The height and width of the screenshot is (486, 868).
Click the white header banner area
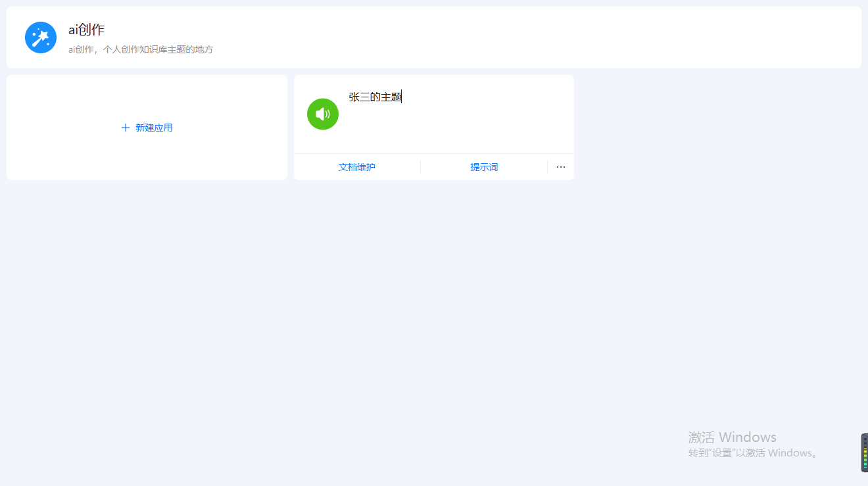click(x=434, y=37)
